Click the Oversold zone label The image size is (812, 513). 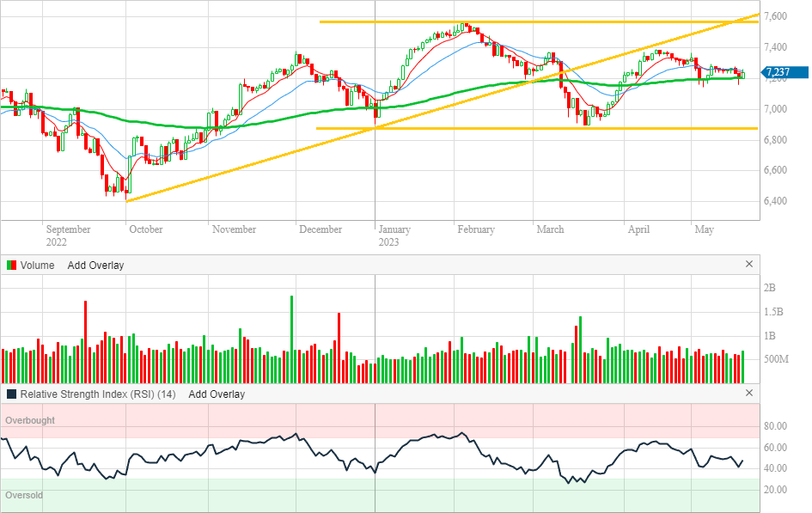[x=24, y=496]
